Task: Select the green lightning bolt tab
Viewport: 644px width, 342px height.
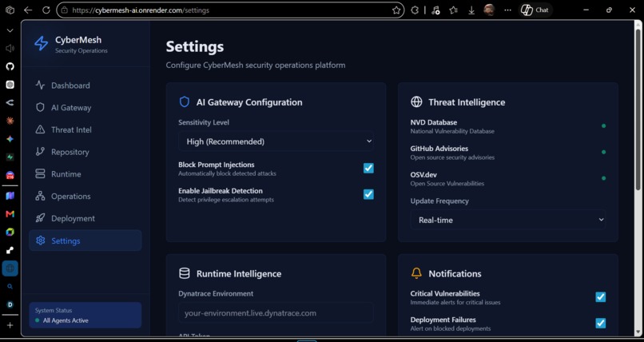Action: (10, 157)
